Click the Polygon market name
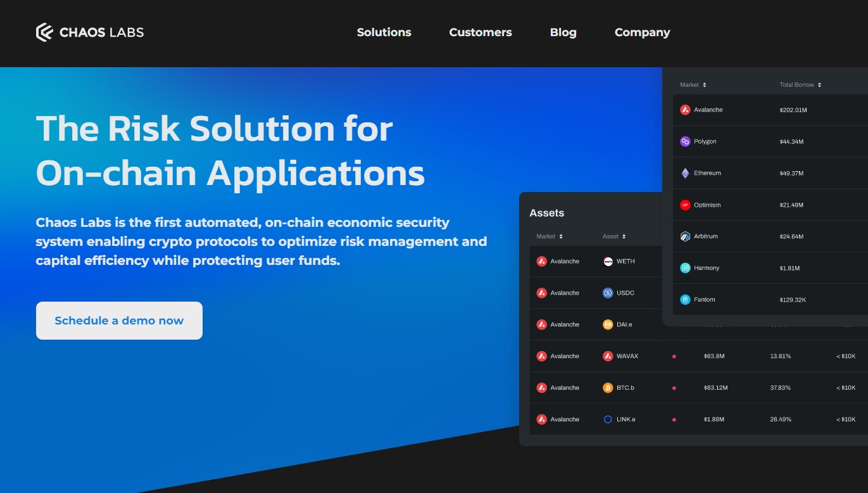 point(705,141)
